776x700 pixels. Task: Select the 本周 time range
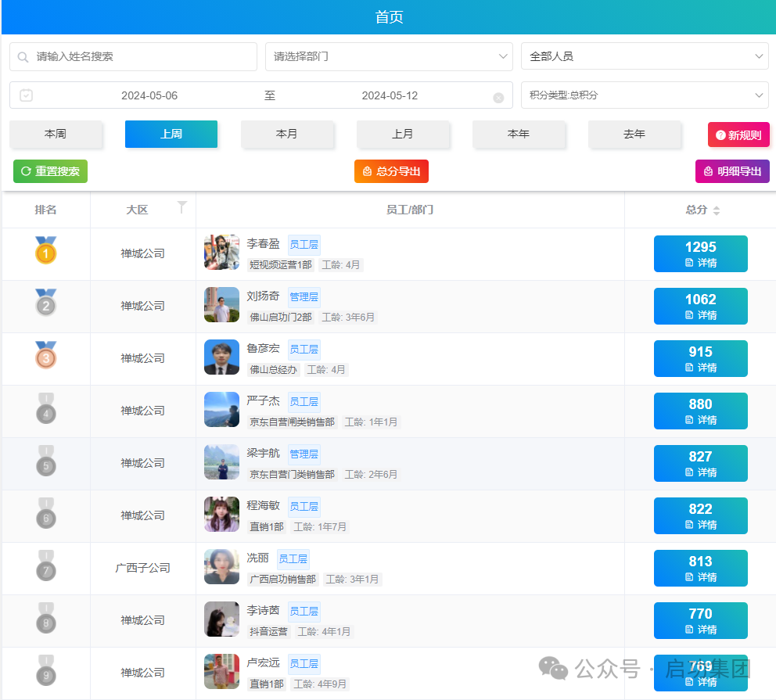(x=56, y=135)
